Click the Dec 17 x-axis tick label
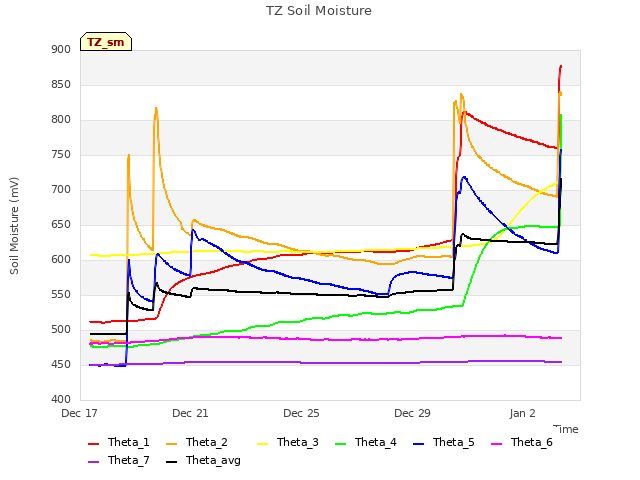Screen dimensions: 640x480 click(79, 413)
